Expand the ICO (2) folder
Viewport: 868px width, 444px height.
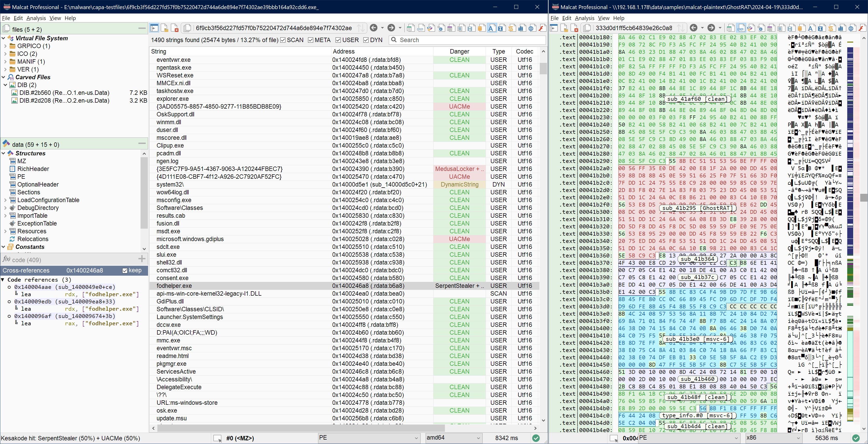pyautogui.click(x=5, y=54)
